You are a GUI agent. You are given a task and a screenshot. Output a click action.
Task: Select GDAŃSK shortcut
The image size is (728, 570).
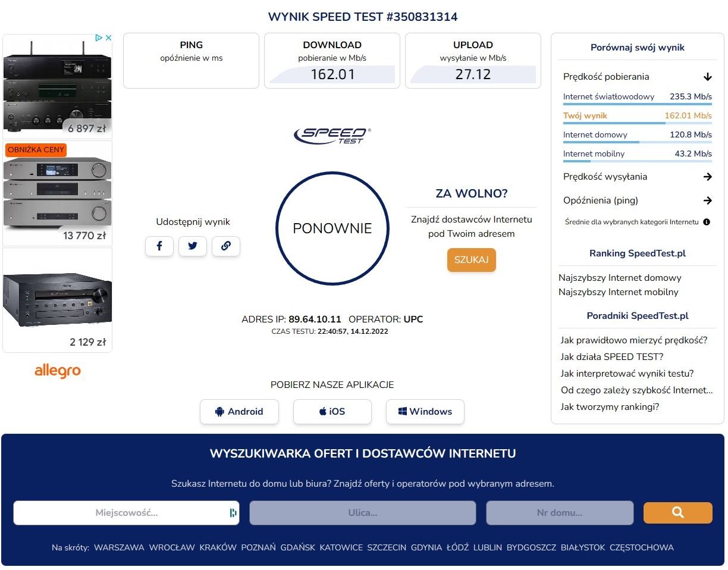point(298,547)
